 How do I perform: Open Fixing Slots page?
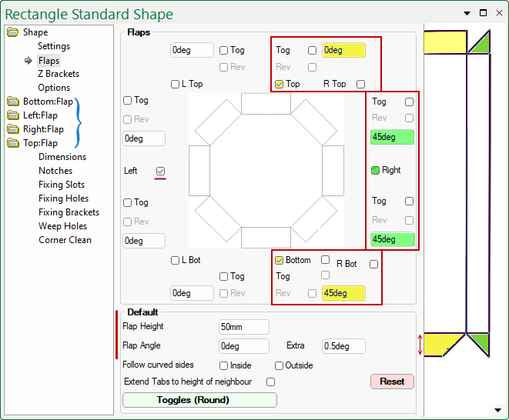(62, 185)
